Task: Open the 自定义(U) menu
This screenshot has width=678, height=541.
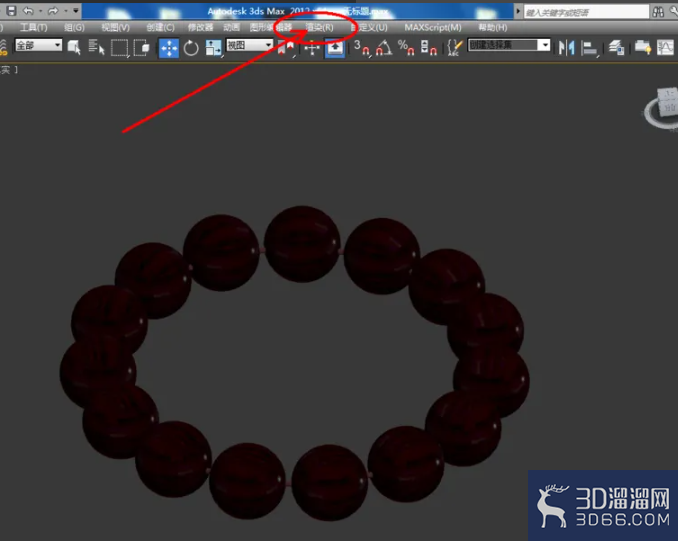Action: pyautogui.click(x=369, y=28)
